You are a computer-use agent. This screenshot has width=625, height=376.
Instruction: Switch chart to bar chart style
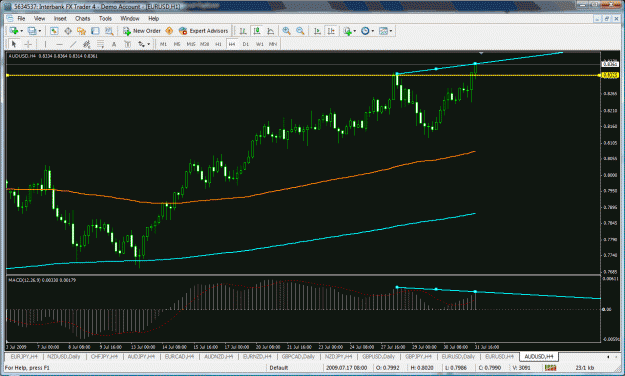coord(243,31)
